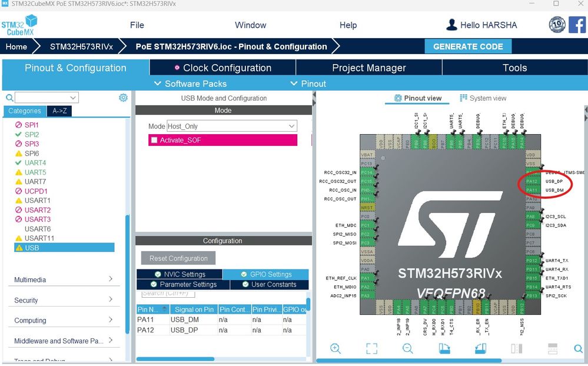Click the GPIO search input field
Screen dimensions: 588x366
[x=168, y=293]
